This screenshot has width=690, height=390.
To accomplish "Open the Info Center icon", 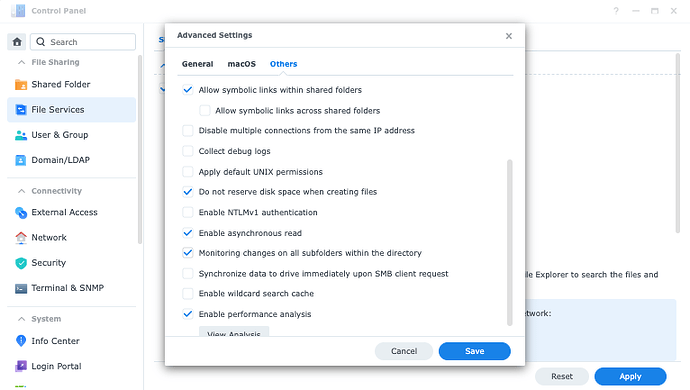I will (x=21, y=341).
